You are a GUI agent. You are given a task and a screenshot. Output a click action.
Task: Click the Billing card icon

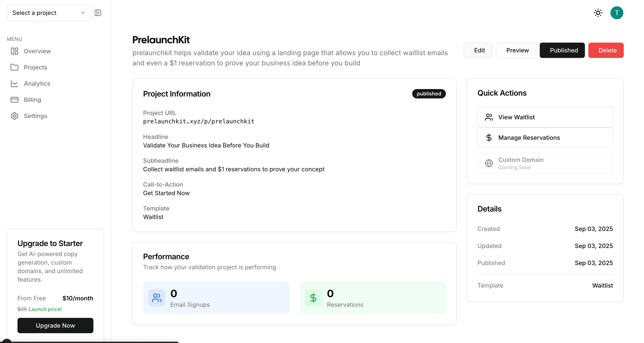click(x=14, y=100)
